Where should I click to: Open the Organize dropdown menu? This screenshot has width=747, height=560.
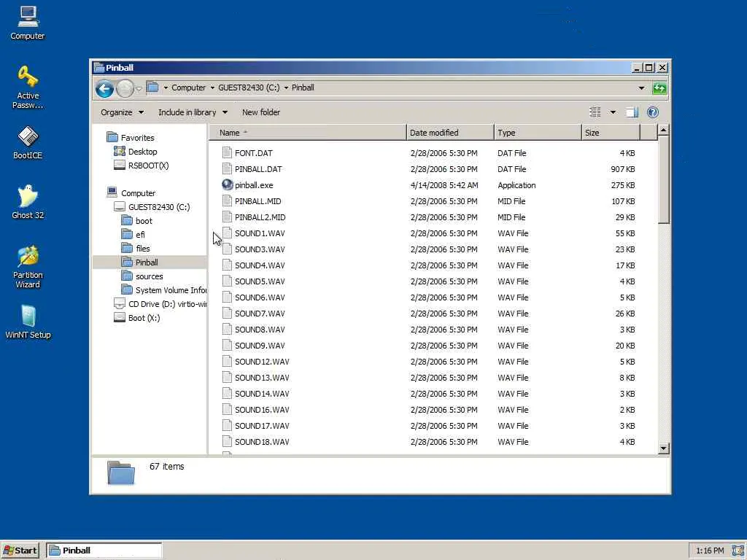pos(122,112)
